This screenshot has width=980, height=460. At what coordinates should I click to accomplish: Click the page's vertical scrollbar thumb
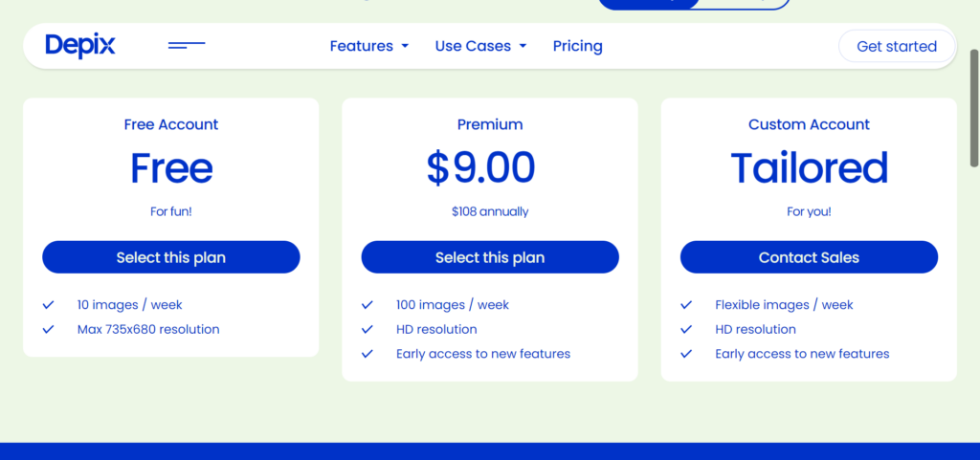click(x=974, y=105)
